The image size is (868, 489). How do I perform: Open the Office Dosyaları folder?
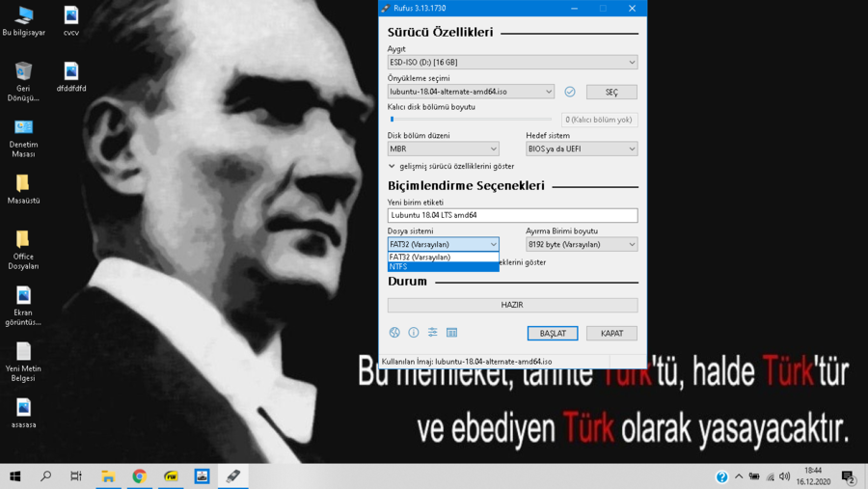click(x=23, y=250)
